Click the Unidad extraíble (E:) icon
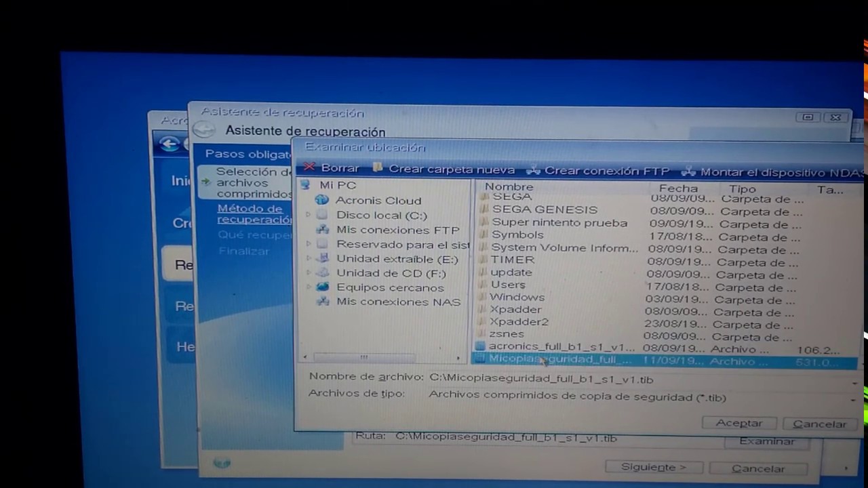The image size is (868, 488). (x=323, y=259)
